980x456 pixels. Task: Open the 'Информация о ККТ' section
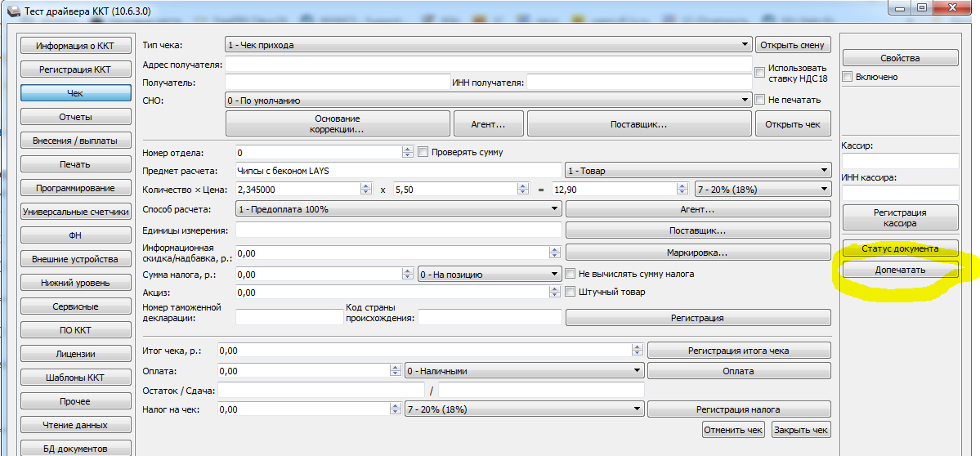[75, 46]
